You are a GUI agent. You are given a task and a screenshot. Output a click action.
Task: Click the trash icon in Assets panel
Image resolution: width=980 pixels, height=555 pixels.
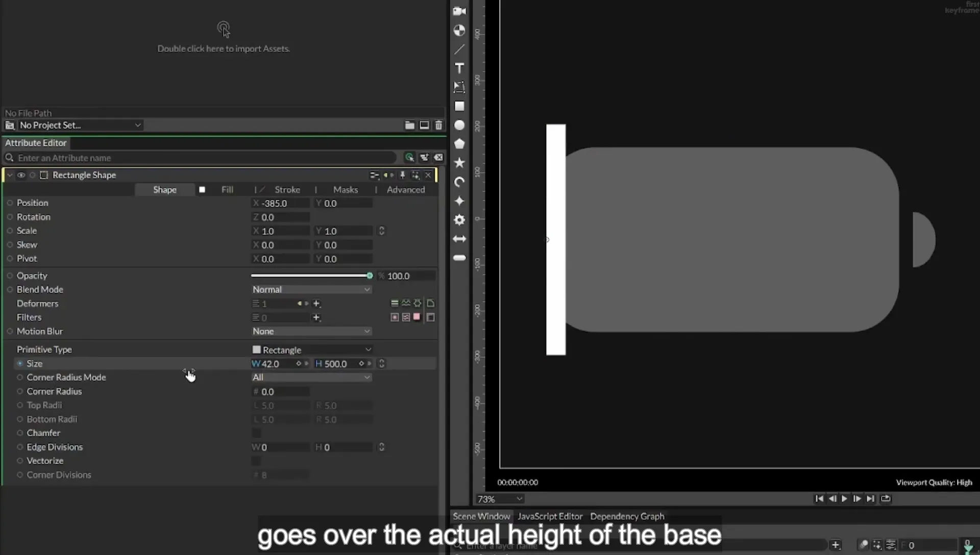coord(438,125)
